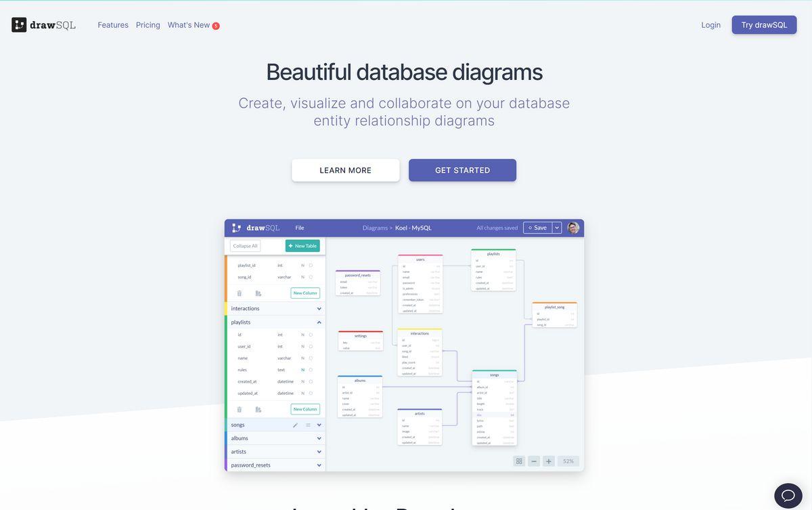Click the grid layout icon on the canvas
The image size is (812, 510).
(519, 461)
